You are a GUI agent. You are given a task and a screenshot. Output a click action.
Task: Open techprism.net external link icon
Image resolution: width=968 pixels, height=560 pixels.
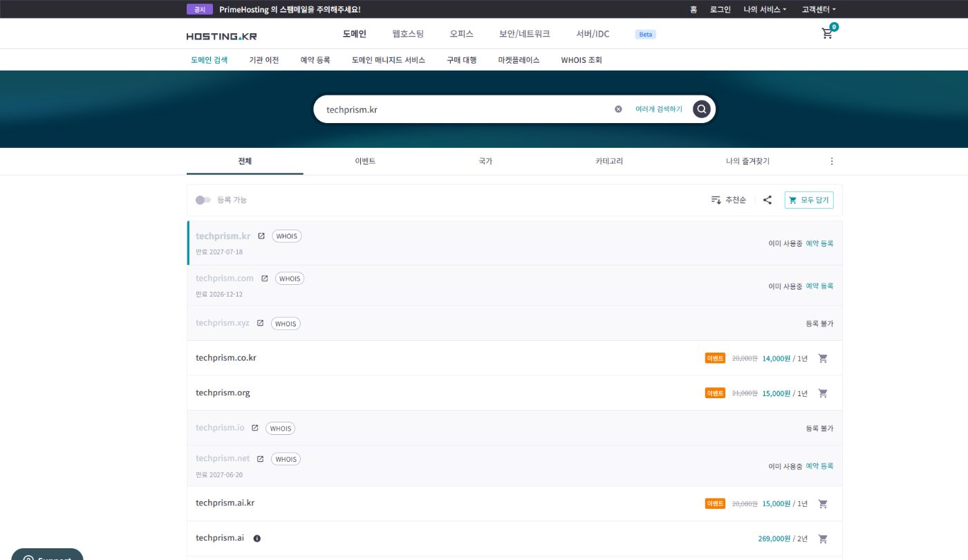(x=260, y=458)
